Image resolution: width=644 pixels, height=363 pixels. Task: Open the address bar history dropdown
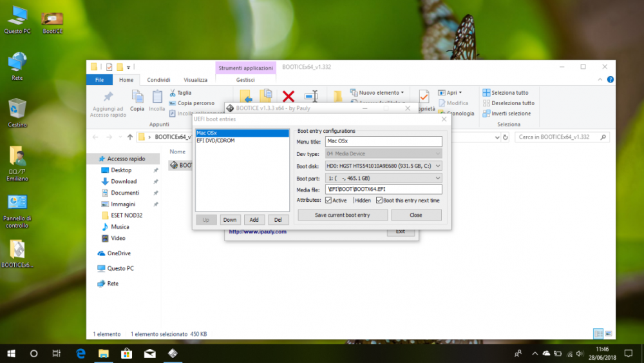[x=497, y=137]
